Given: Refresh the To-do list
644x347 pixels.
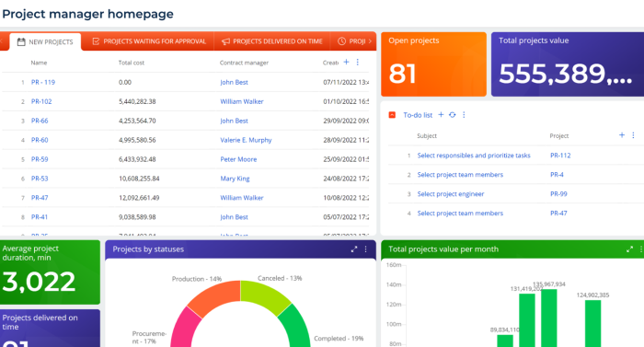Looking at the screenshot, I should coord(453,115).
